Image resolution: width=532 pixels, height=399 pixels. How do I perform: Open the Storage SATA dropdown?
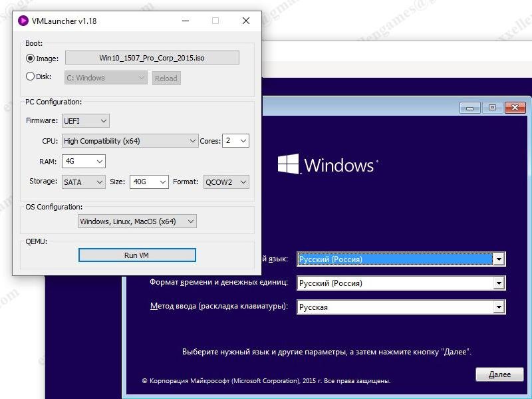pyautogui.click(x=84, y=182)
